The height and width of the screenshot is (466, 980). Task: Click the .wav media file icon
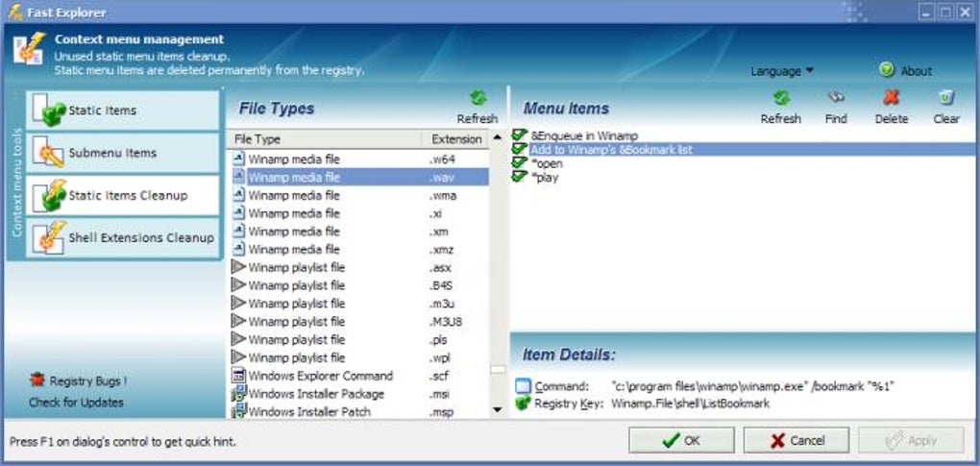tap(238, 178)
